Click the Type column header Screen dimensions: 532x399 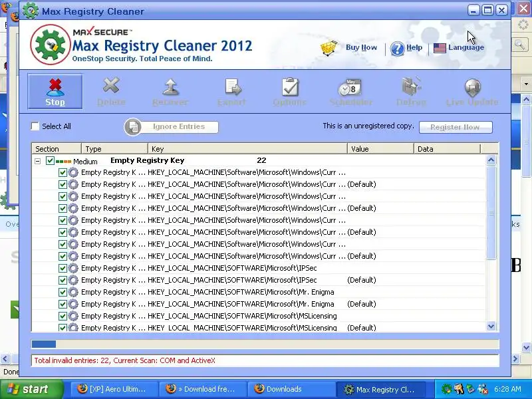pos(114,148)
